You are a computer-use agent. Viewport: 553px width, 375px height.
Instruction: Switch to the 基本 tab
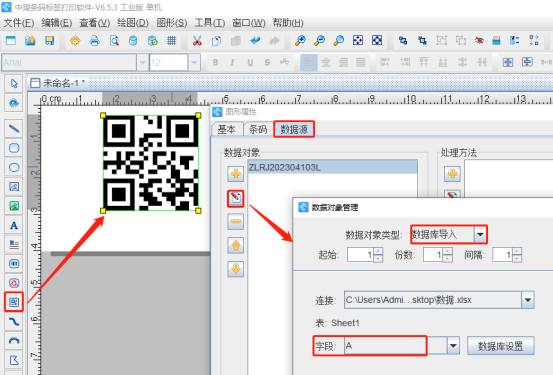[x=226, y=129]
